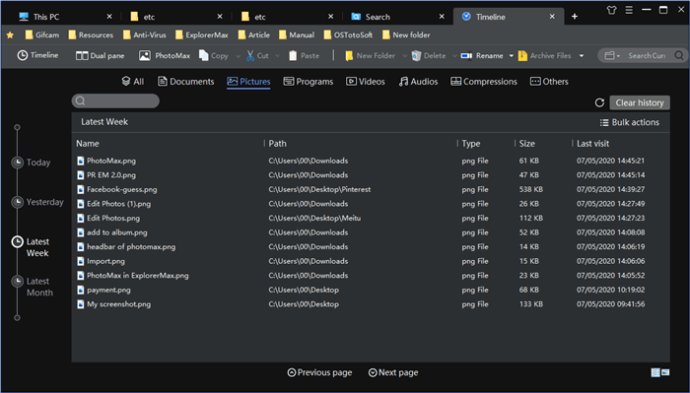690x393 pixels.
Task: Open the Manual bookmark folder
Action: [297, 35]
